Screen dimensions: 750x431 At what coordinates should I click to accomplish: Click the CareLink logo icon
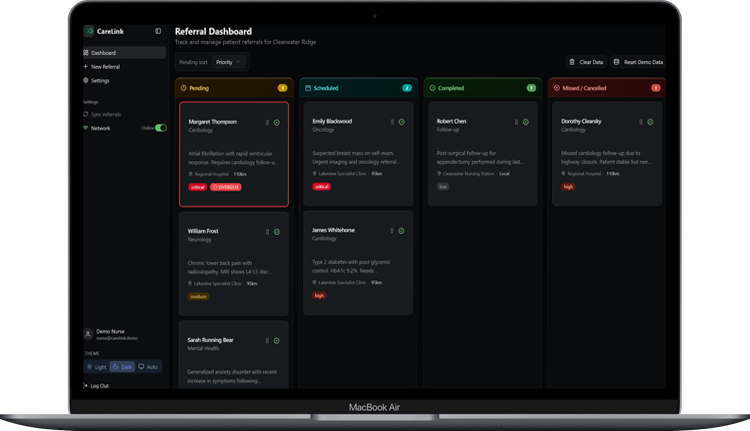(89, 31)
